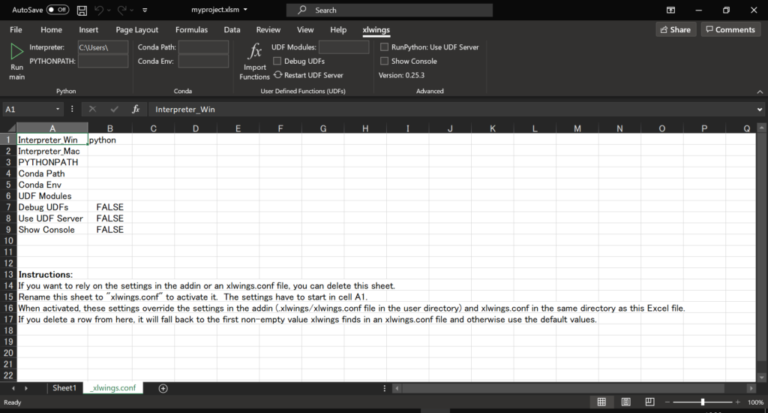Select the Instructions: cell
This screenshot has width=768, height=413.
coord(52,274)
